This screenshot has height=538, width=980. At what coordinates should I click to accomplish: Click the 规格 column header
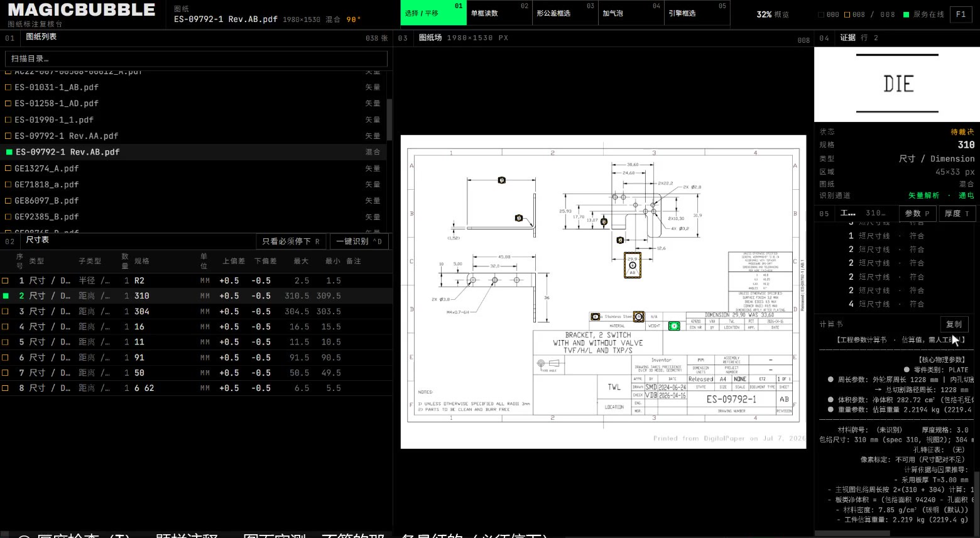[142, 261]
